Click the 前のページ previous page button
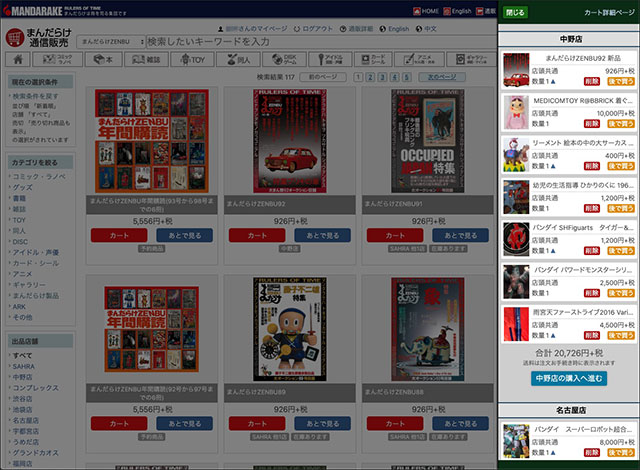Screen dimensions: 640x470 pos(323,77)
